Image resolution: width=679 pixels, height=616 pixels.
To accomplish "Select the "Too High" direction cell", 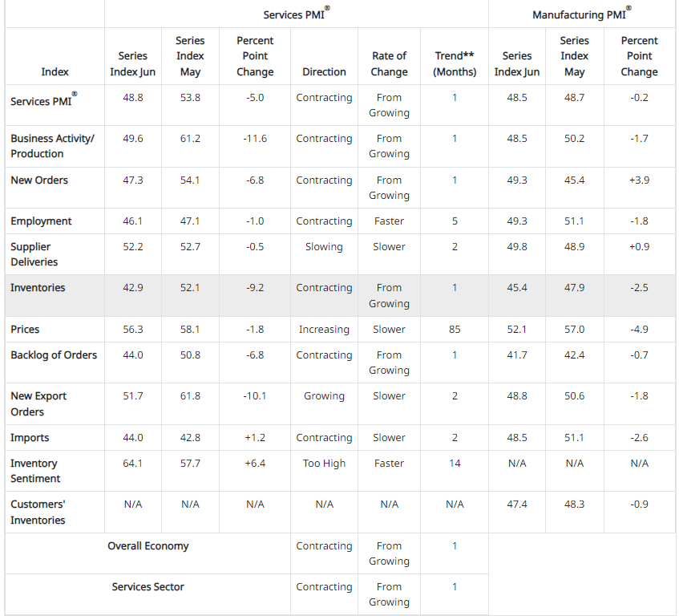I will pos(324,464).
